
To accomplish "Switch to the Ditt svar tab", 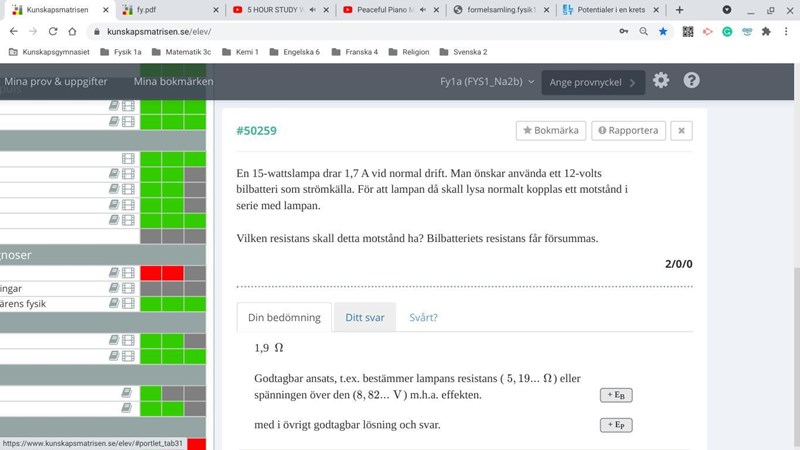I will tap(364, 317).
